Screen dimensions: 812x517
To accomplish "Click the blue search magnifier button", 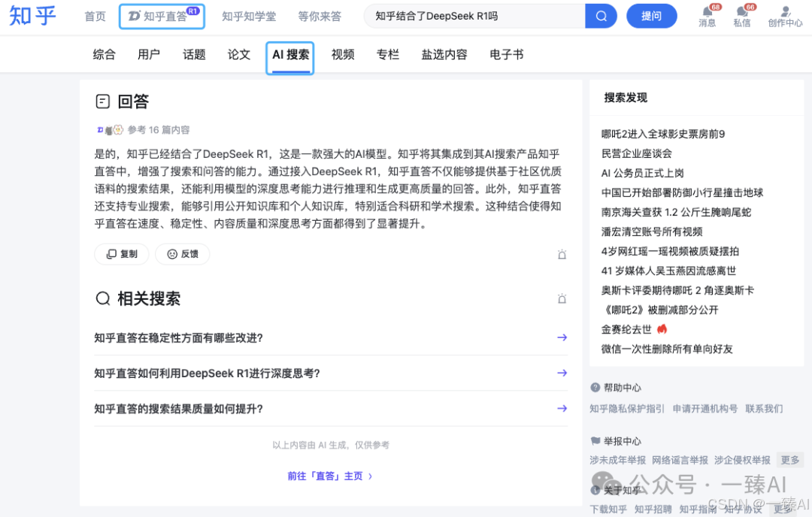I will 601,16.
